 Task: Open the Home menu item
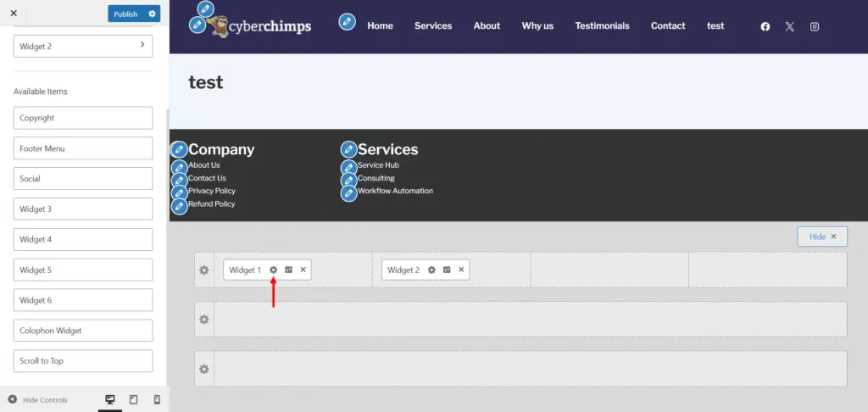[381, 25]
